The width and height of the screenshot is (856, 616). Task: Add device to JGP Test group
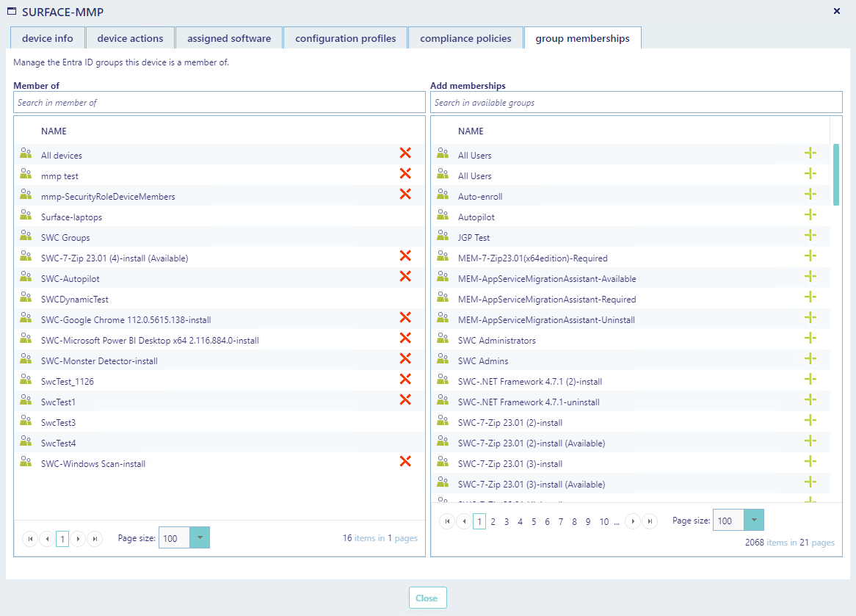coord(810,236)
